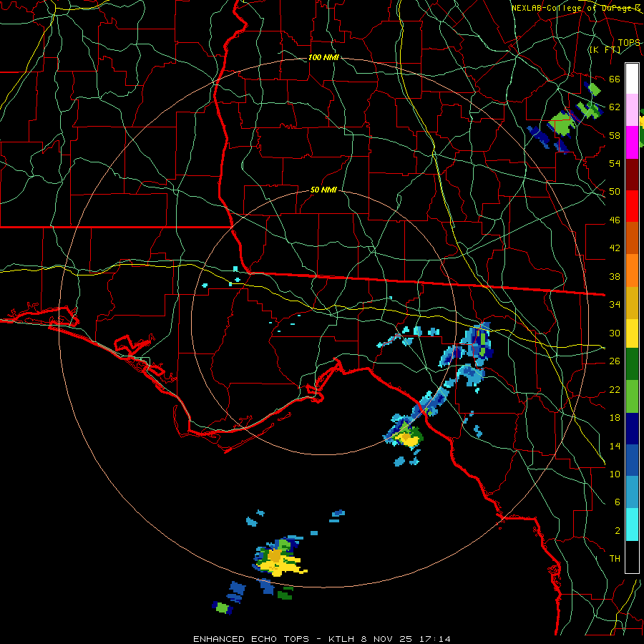Screen dimensions: 644x644
Task: Click the legend value 46
Action: point(615,220)
